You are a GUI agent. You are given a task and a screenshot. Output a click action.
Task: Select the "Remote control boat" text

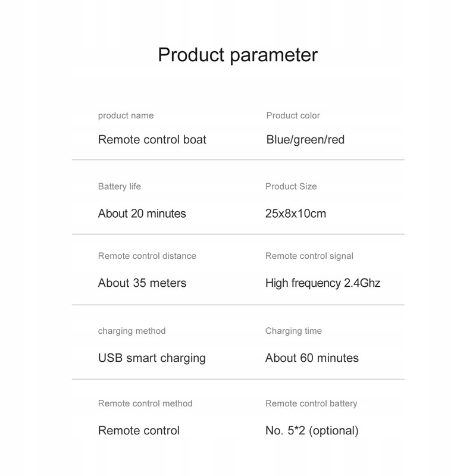pos(152,140)
